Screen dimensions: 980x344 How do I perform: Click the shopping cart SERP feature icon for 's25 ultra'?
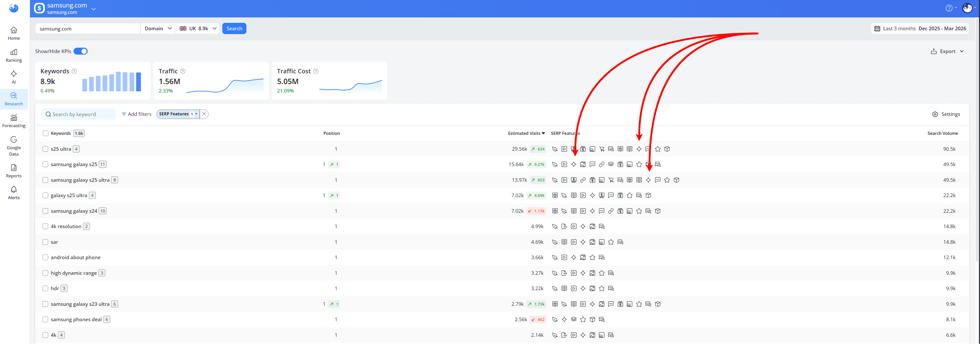602,149
